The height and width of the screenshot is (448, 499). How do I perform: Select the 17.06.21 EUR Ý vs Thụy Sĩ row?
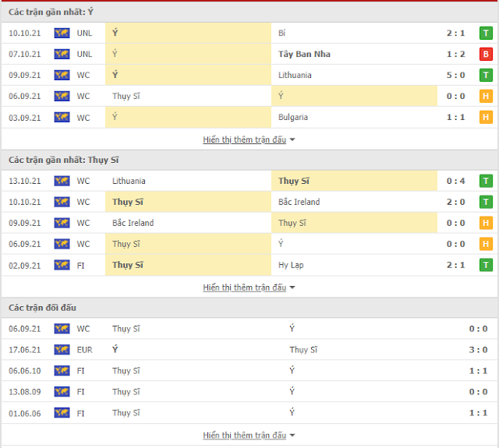[249, 350]
